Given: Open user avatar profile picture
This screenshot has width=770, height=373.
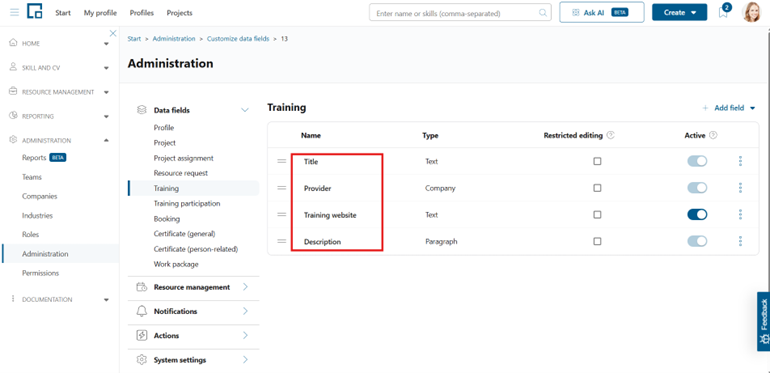Looking at the screenshot, I should (x=751, y=12).
